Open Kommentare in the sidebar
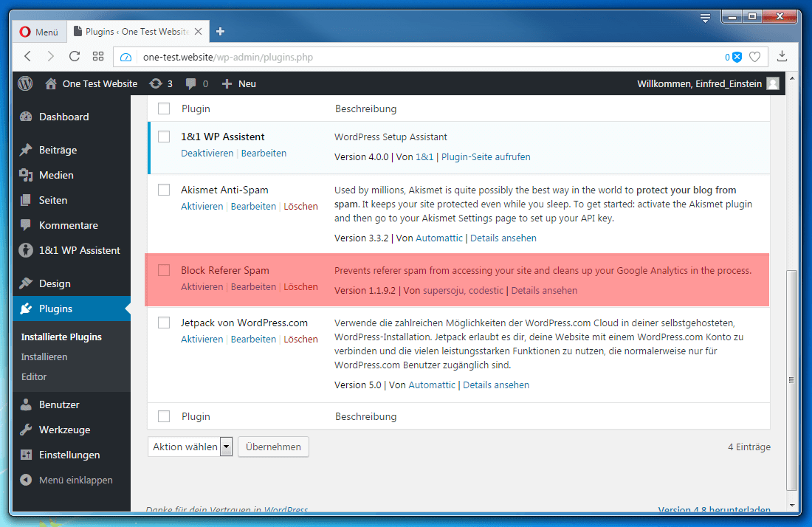This screenshot has height=527, width=812. tap(72, 225)
